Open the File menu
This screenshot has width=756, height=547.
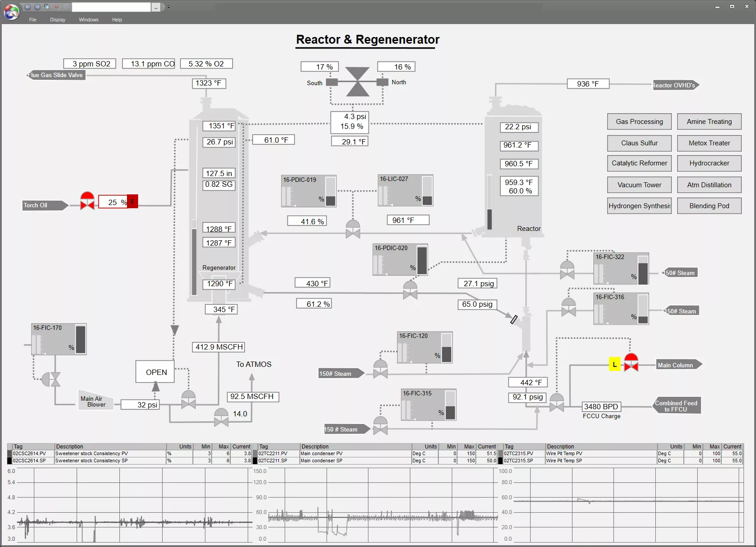click(33, 20)
